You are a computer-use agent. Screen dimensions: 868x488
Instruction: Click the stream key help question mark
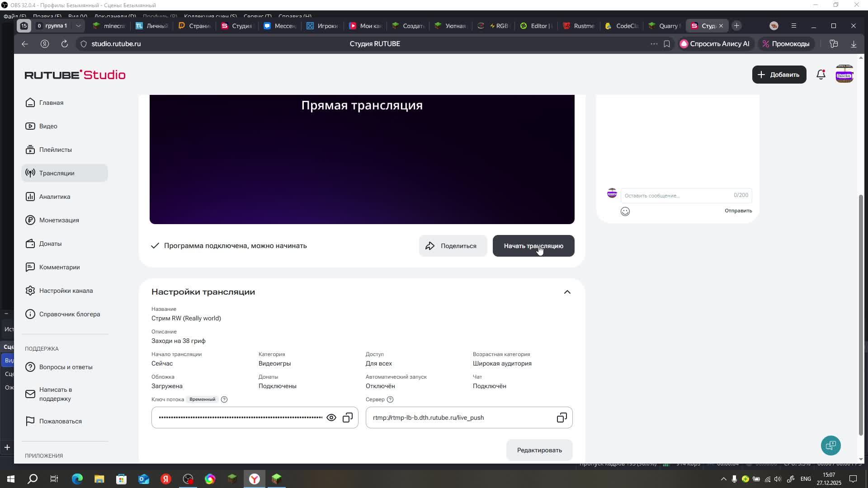click(x=224, y=399)
